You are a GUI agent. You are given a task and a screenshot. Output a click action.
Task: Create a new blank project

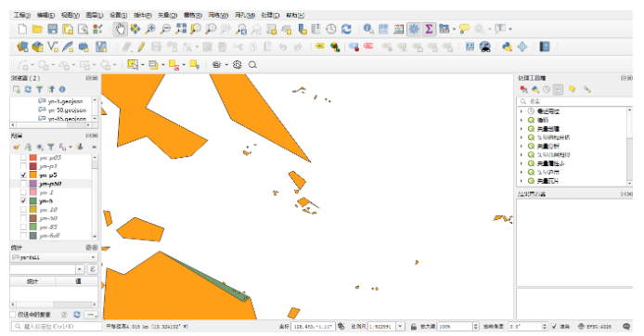22,29
